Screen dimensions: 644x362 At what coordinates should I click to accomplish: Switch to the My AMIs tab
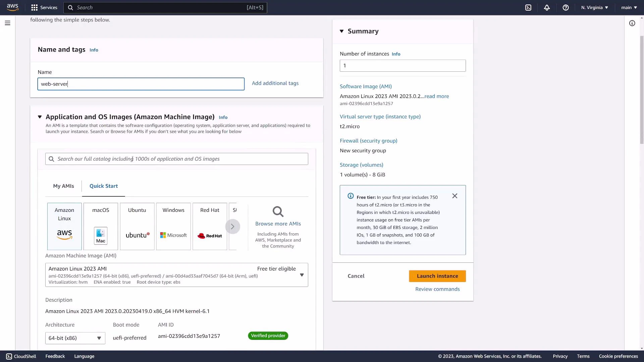pos(63,186)
